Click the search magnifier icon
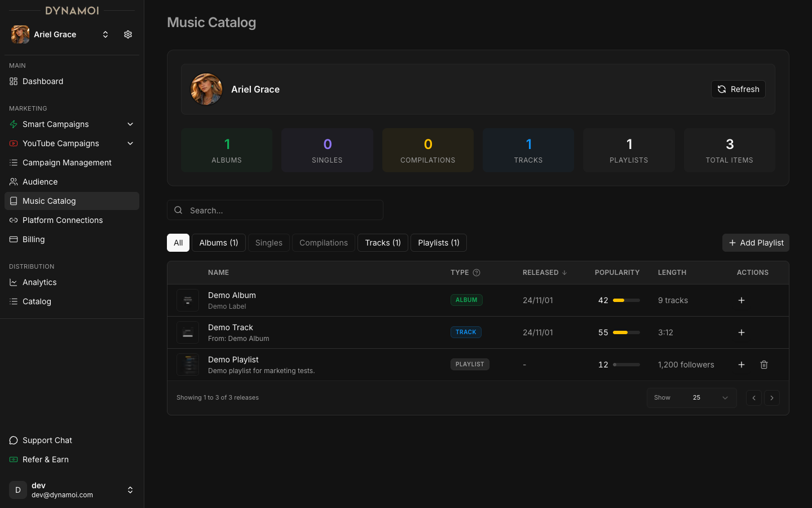Image resolution: width=812 pixels, height=508 pixels. click(x=178, y=210)
